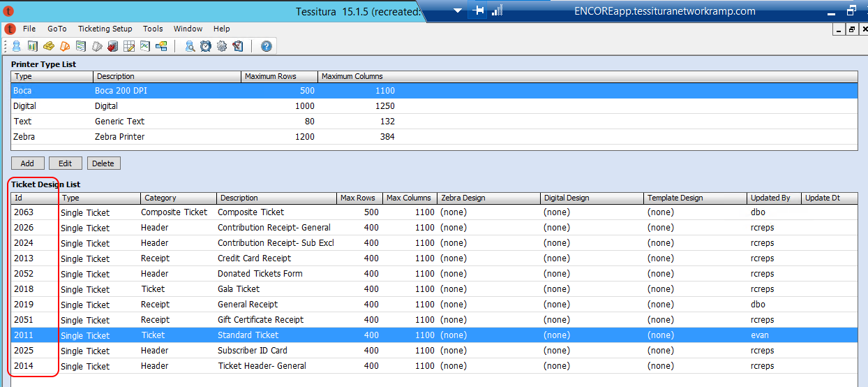Click the ENCOREapp.tessiturannetworkramp.com connection title

coord(664,11)
